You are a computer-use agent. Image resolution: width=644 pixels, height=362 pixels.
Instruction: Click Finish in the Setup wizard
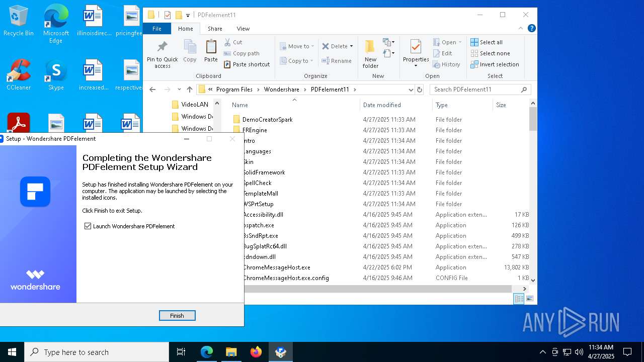(177, 316)
